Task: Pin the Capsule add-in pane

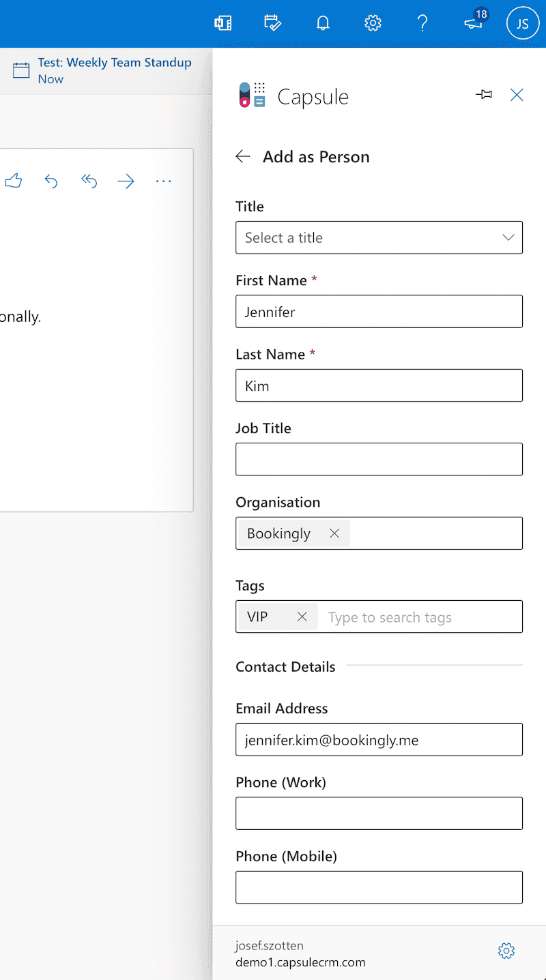Action: tap(484, 95)
